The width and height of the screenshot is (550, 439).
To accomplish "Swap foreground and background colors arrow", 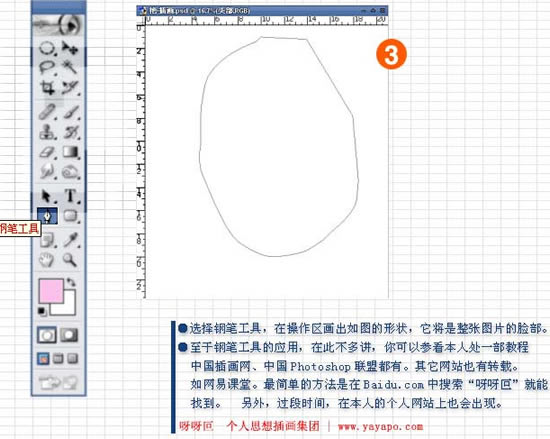I will point(71,282).
